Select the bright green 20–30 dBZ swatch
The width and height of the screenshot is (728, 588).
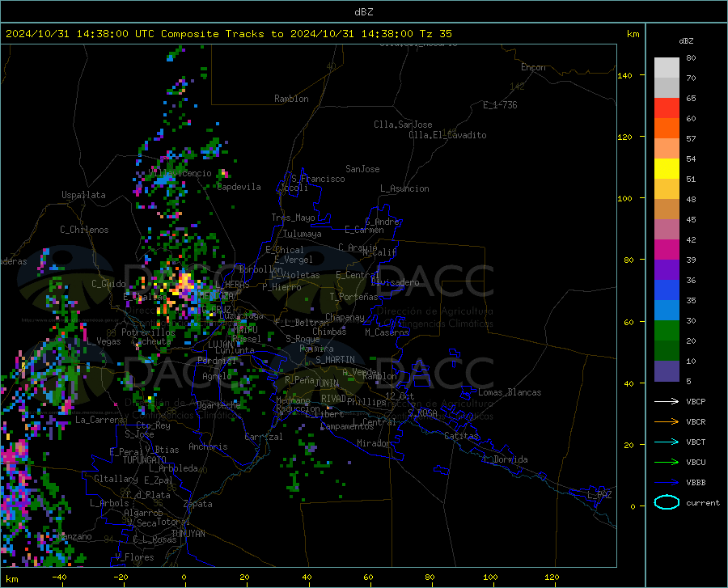(x=667, y=331)
